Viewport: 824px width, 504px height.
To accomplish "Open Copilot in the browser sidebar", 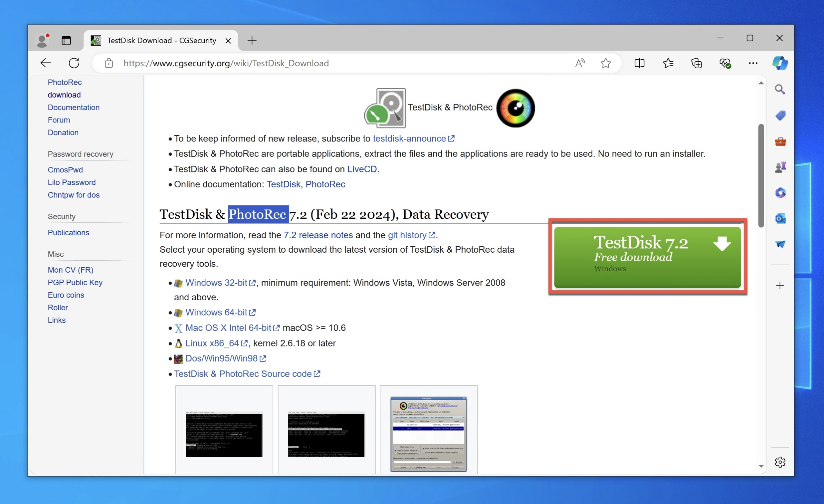I will 780,63.
